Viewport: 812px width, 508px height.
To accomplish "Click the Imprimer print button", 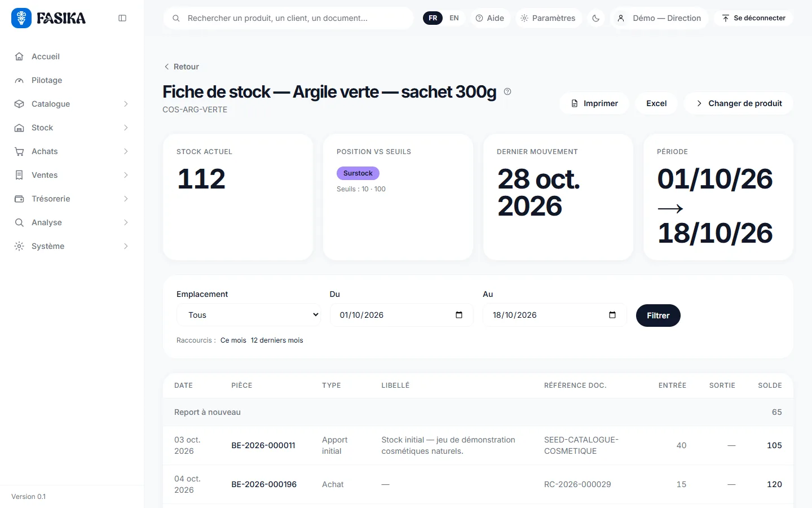I will click(x=594, y=103).
